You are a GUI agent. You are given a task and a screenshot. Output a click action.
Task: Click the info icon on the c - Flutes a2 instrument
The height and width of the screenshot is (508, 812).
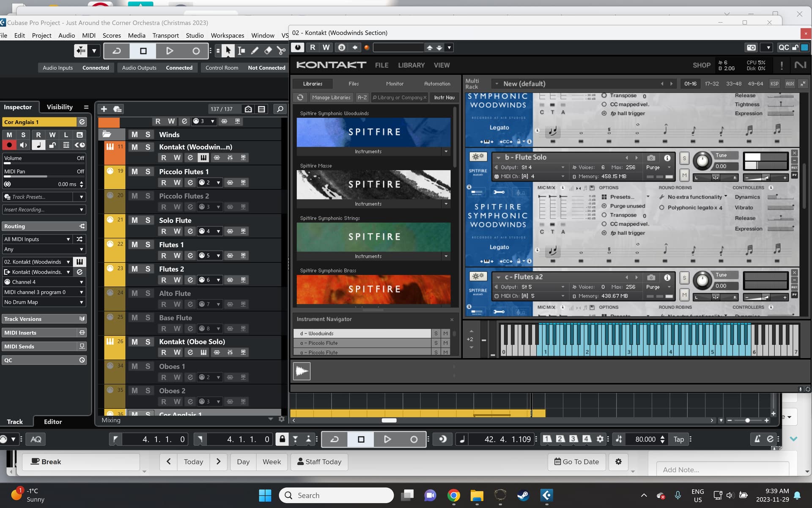click(x=667, y=276)
